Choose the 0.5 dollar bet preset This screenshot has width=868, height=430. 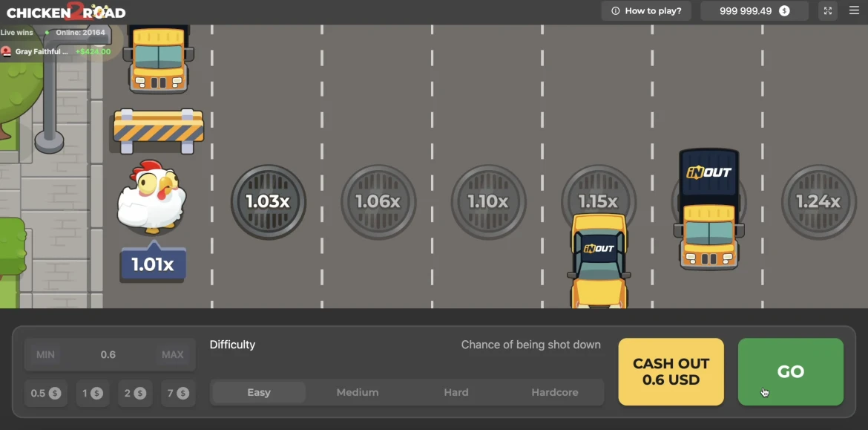pos(45,394)
